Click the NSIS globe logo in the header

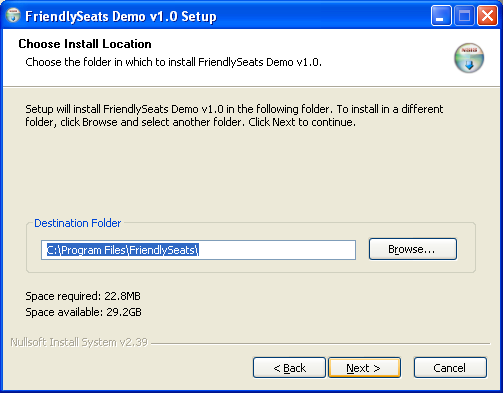(x=469, y=58)
